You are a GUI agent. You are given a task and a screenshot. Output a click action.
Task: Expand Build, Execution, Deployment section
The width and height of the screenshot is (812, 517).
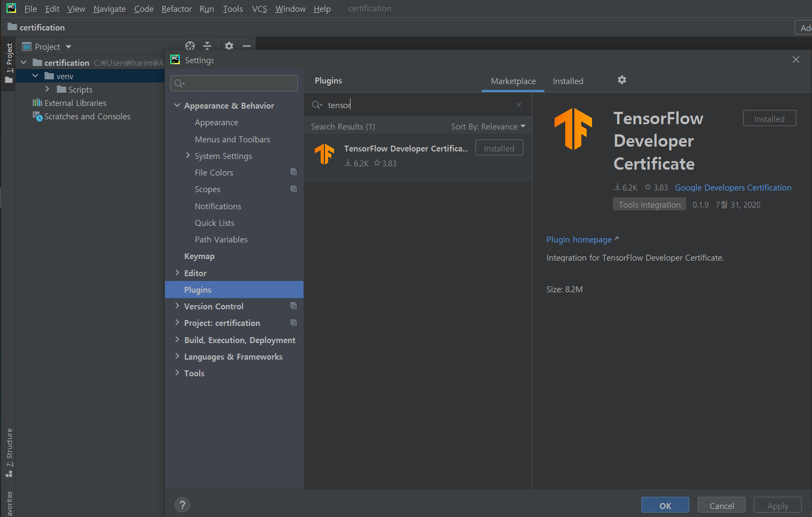[x=177, y=339]
